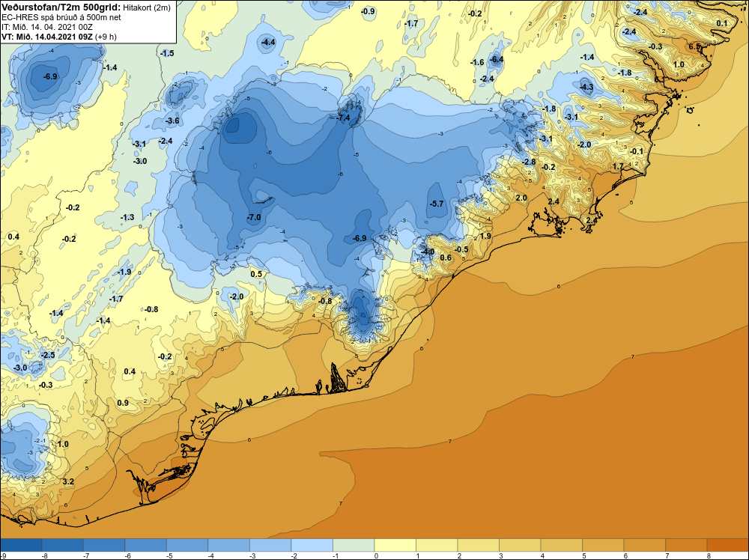This screenshot has width=749, height=560.
Task: Click the temperature value '6.5'
Action: click(x=694, y=46)
